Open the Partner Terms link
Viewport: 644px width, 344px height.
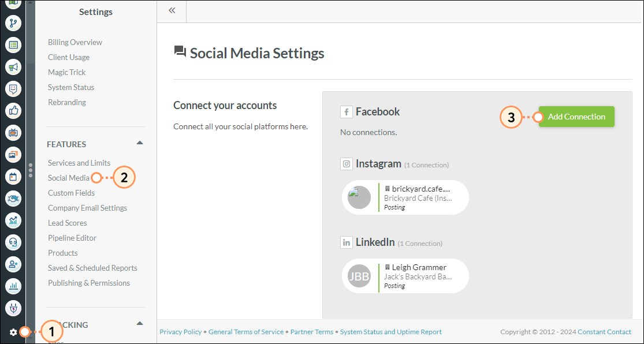click(x=312, y=332)
